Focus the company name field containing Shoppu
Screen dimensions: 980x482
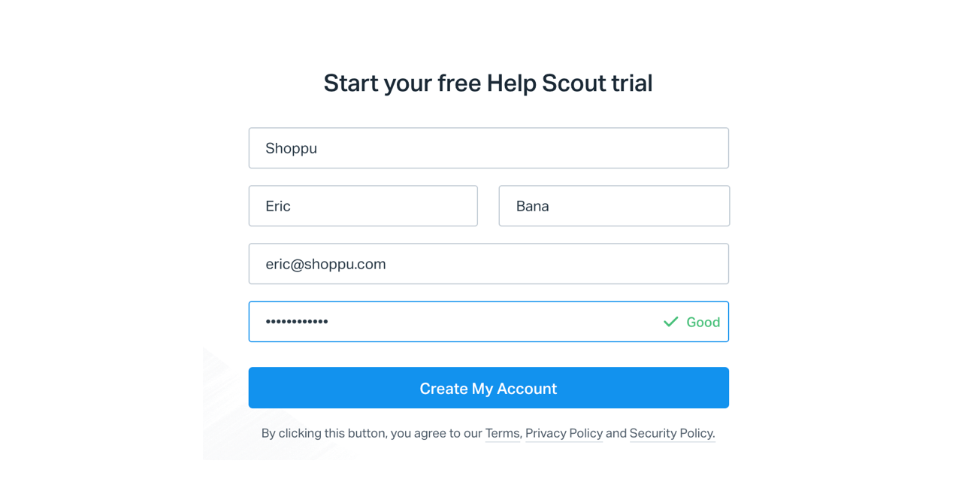tap(488, 148)
